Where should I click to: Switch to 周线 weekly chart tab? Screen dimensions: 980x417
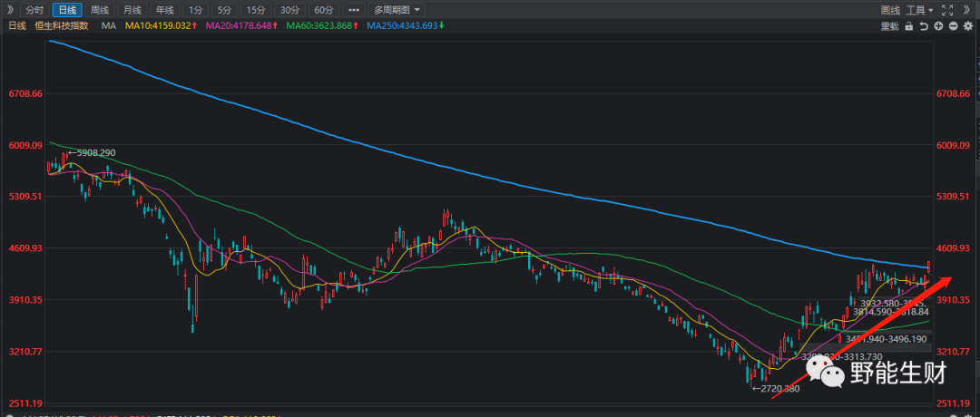click(100, 10)
